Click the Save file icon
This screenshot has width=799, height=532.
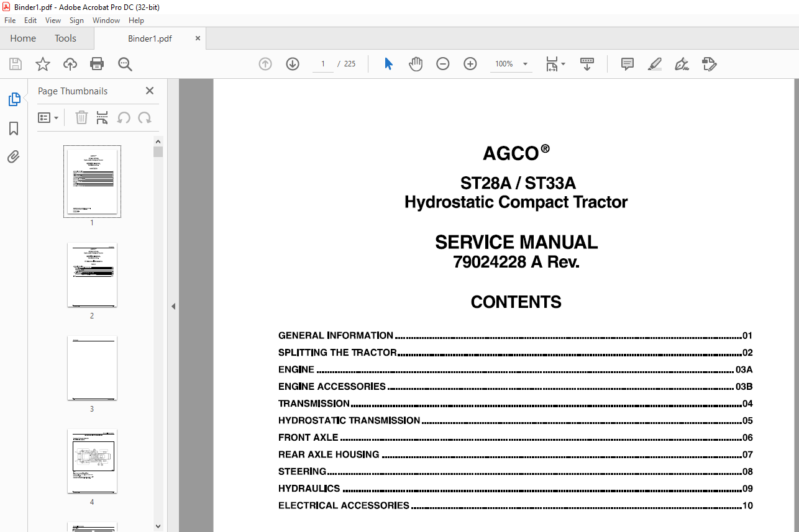click(x=16, y=64)
